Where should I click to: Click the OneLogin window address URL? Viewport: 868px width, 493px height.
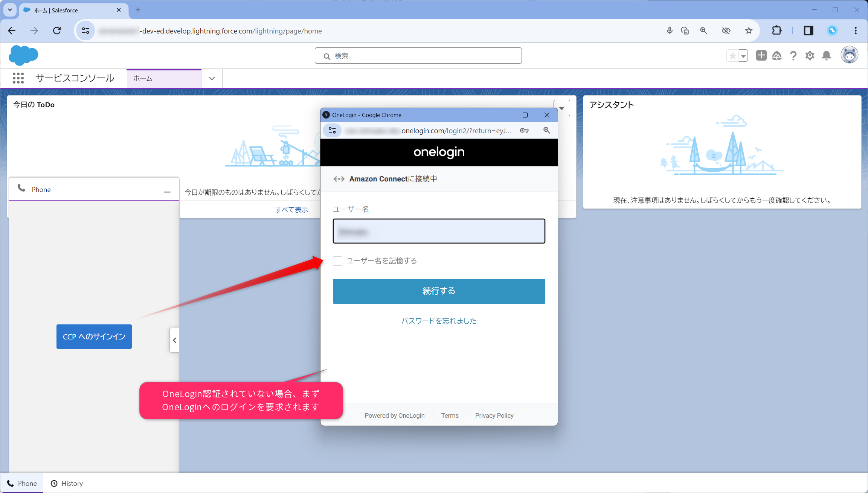click(429, 131)
